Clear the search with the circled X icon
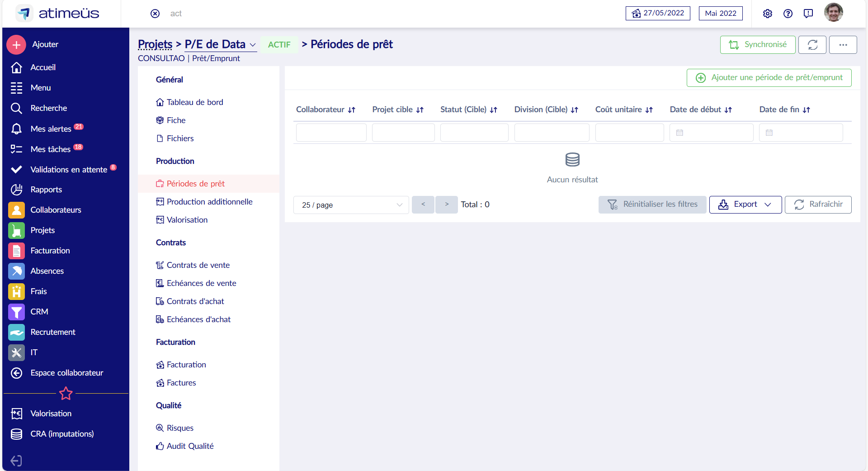Image resolution: width=868 pixels, height=471 pixels. tap(155, 14)
